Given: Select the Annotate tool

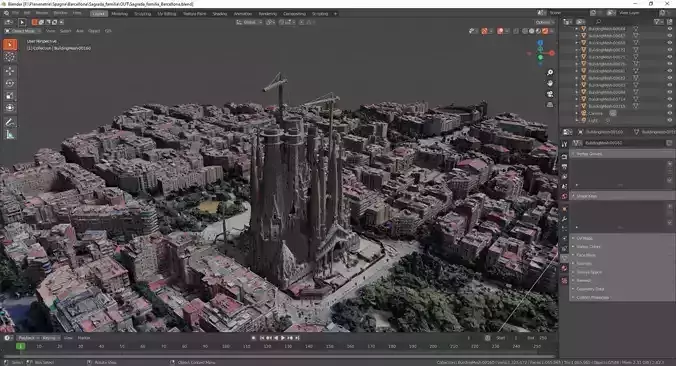Looking at the screenshot, I should [x=10, y=122].
